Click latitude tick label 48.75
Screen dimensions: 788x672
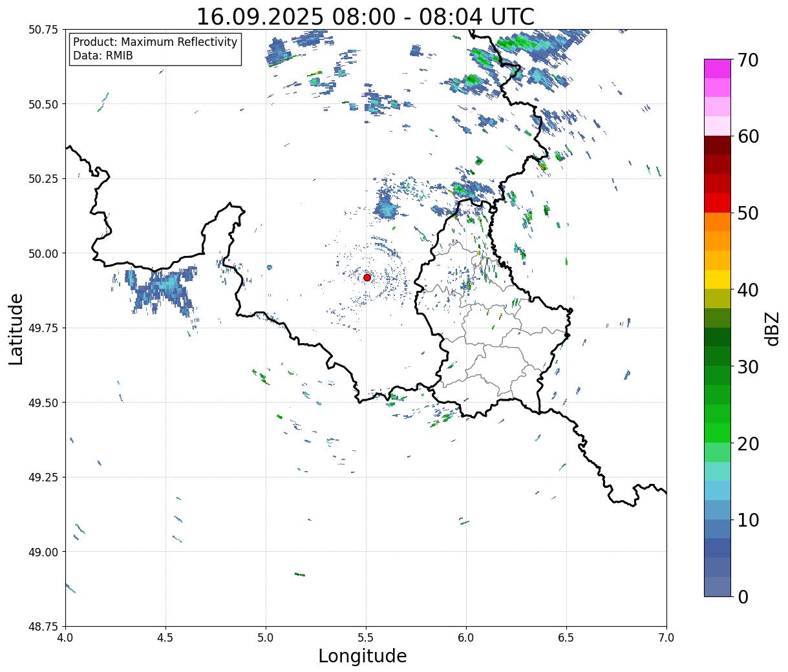click(x=43, y=627)
